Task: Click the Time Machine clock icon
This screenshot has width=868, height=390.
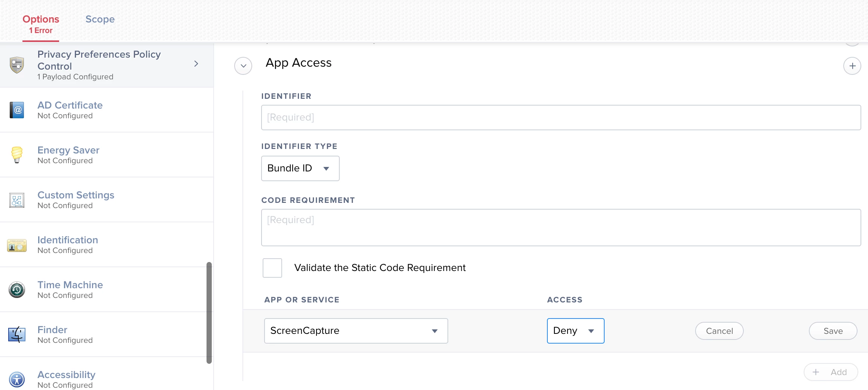Action: coord(17,290)
